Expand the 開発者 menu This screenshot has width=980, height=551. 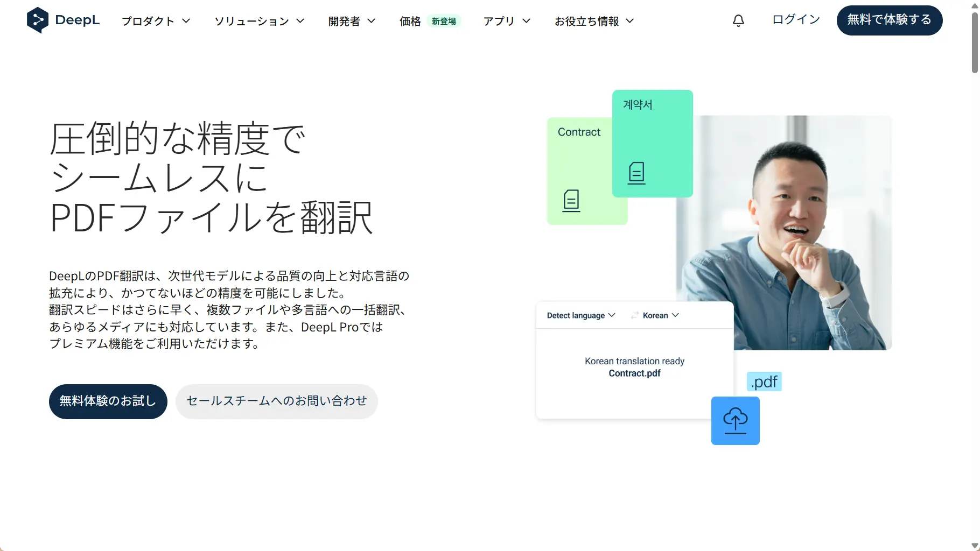(352, 21)
